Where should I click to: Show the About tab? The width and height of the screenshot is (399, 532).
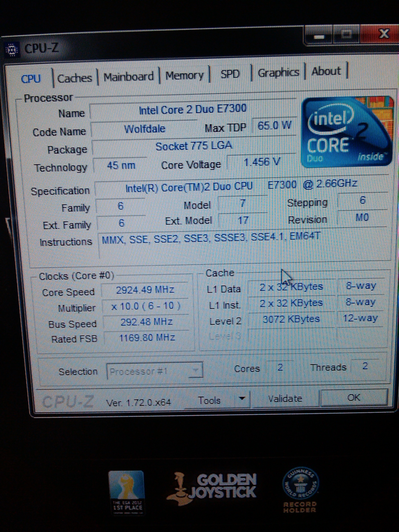point(326,71)
